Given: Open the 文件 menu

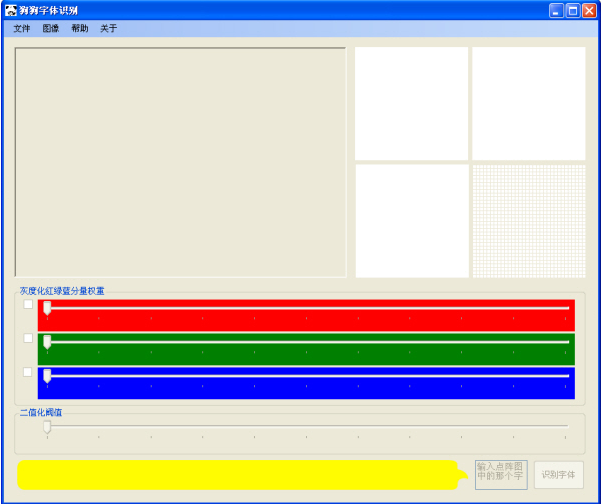Looking at the screenshot, I should point(22,28).
